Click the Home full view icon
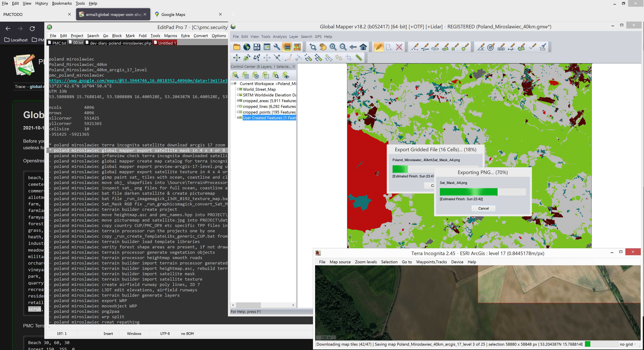The image size is (644, 350). pyautogui.click(x=363, y=47)
